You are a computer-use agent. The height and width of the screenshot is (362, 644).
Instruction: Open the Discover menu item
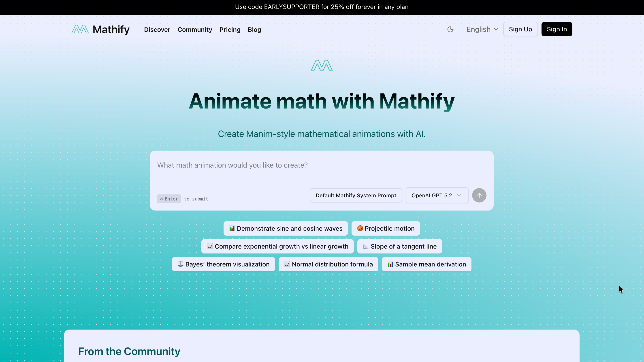click(x=157, y=30)
